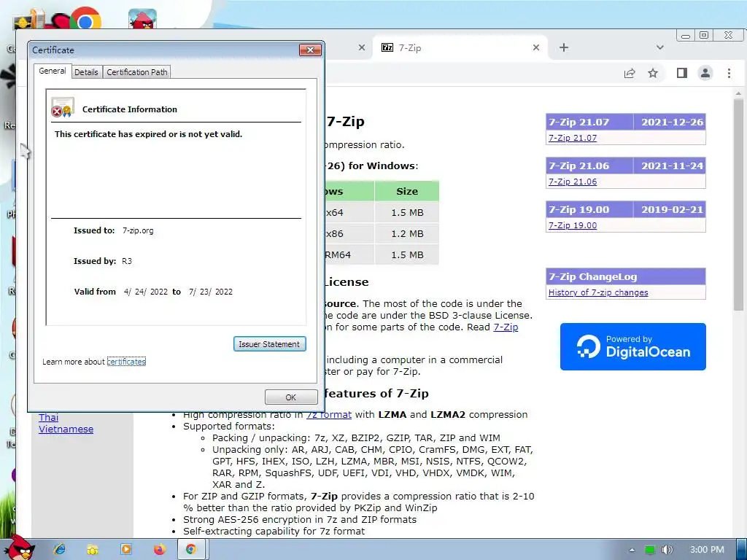Click the Chrome taskbar icon
Image resolution: width=747 pixels, height=560 pixels.
192,549
